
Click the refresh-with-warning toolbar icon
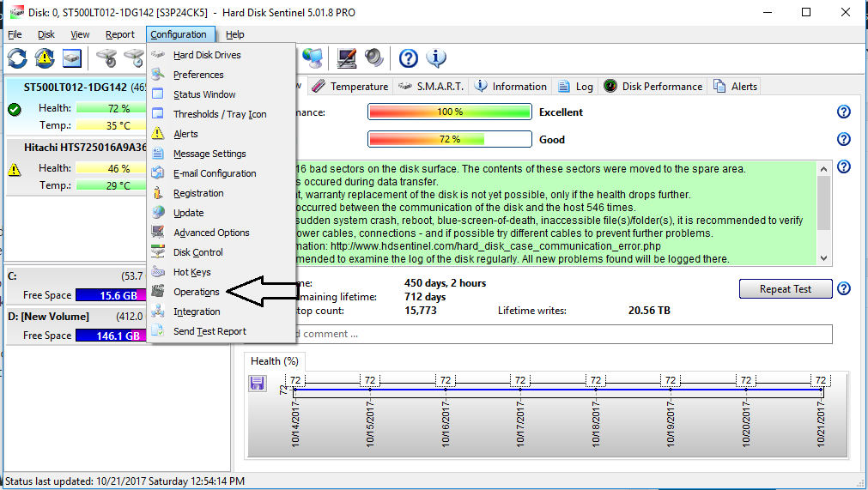point(45,57)
